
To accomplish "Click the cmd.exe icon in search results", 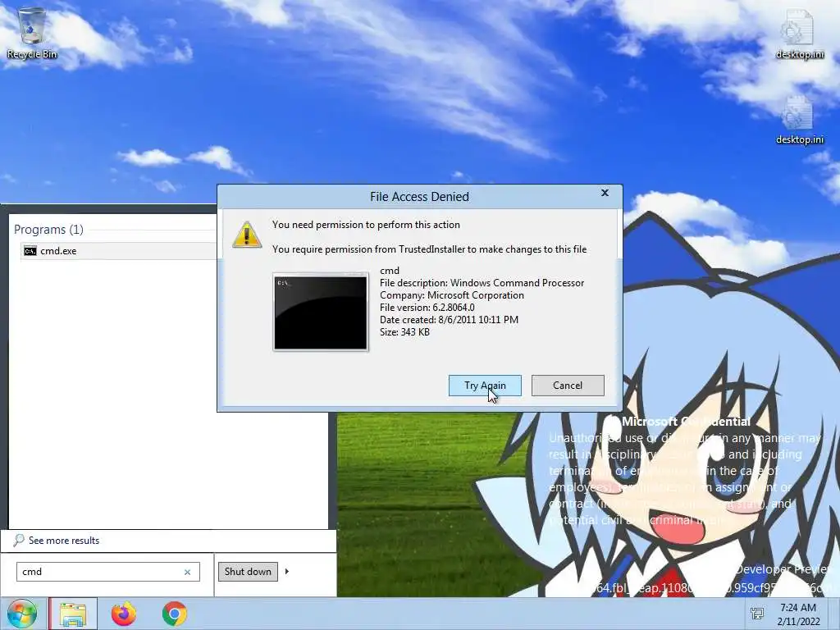I will click(x=30, y=251).
